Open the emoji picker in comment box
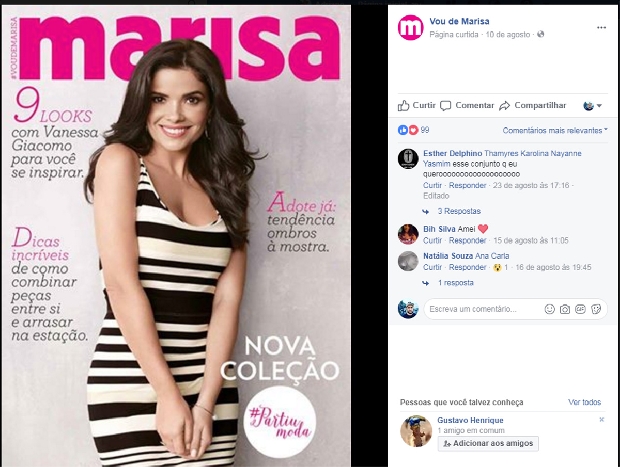The width and height of the screenshot is (620, 467). point(550,309)
